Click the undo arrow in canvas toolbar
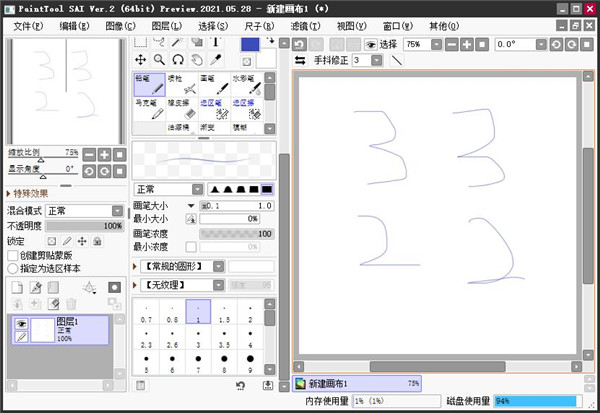The height and width of the screenshot is (413, 600). (299, 44)
